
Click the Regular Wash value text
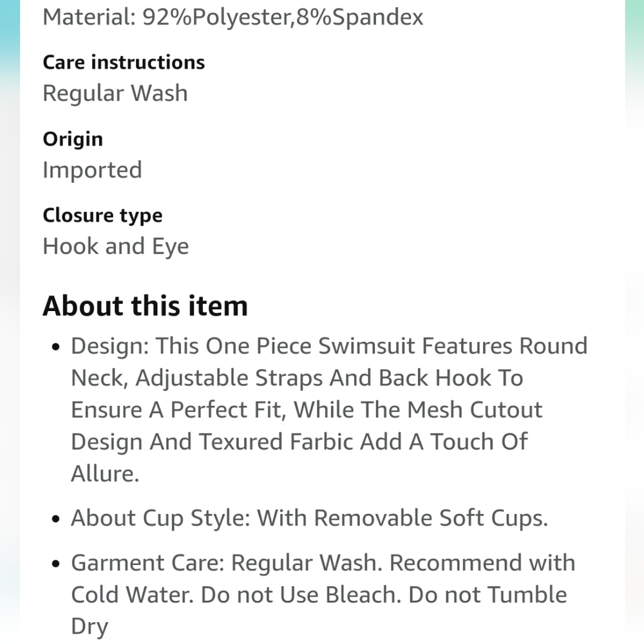coord(115,93)
